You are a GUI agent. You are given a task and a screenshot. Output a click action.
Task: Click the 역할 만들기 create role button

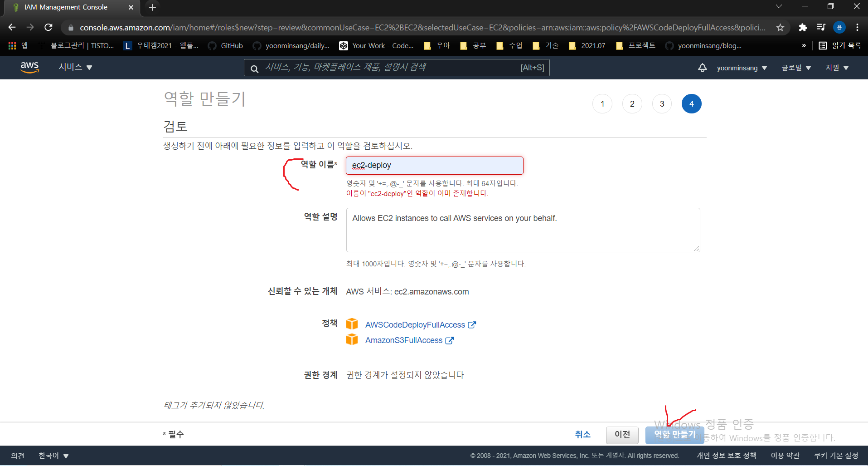[674, 435]
